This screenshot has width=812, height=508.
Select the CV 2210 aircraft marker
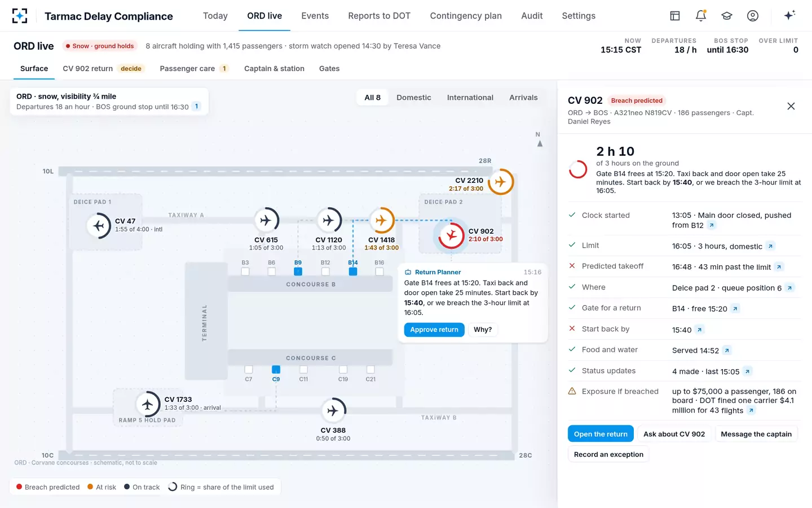[500, 182]
